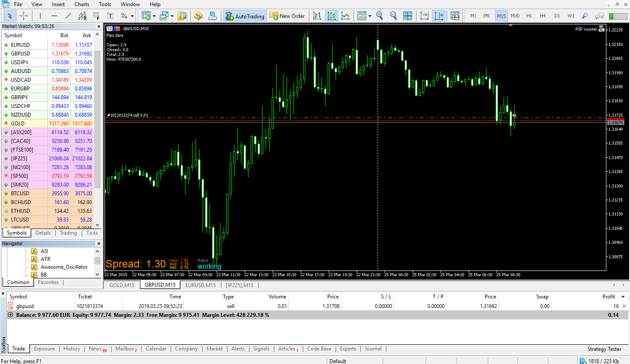This screenshot has width=630, height=364.
Task: Open the shapes and arrows dropdown
Action: pos(133,16)
